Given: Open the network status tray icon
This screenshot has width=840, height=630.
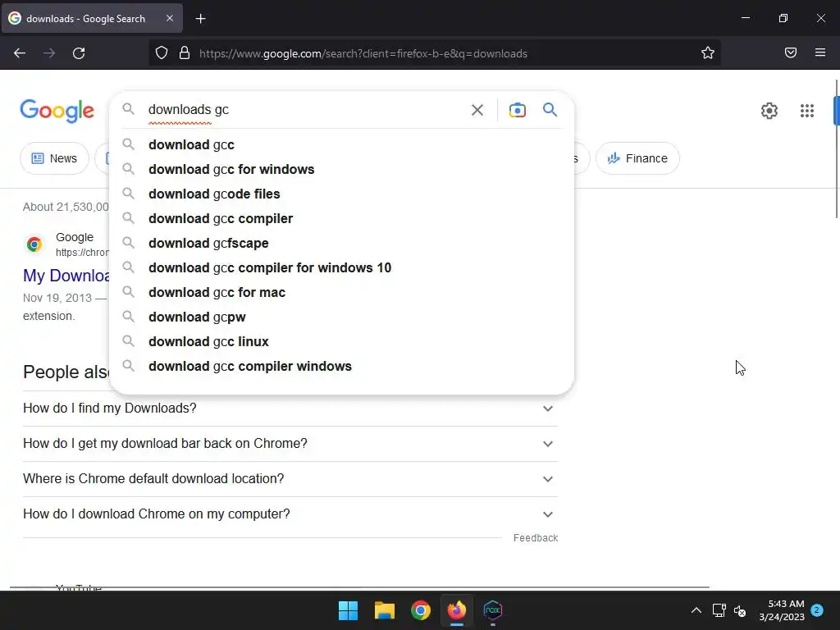Looking at the screenshot, I should 719,610.
